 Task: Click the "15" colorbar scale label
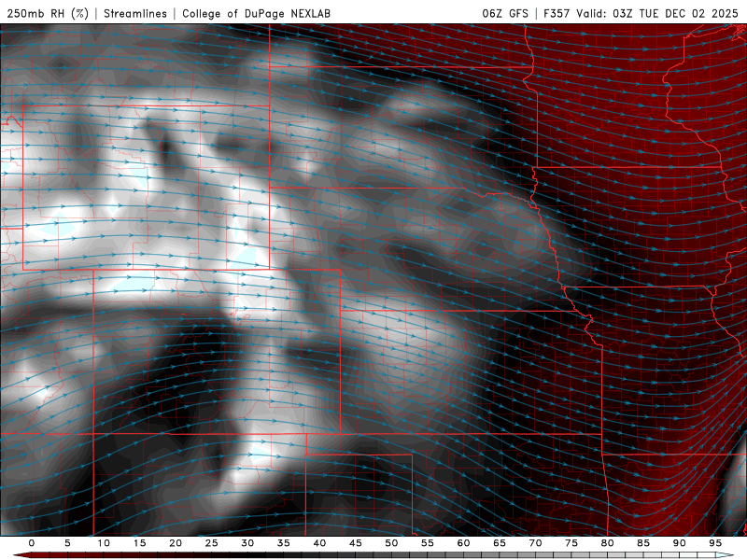(x=139, y=543)
